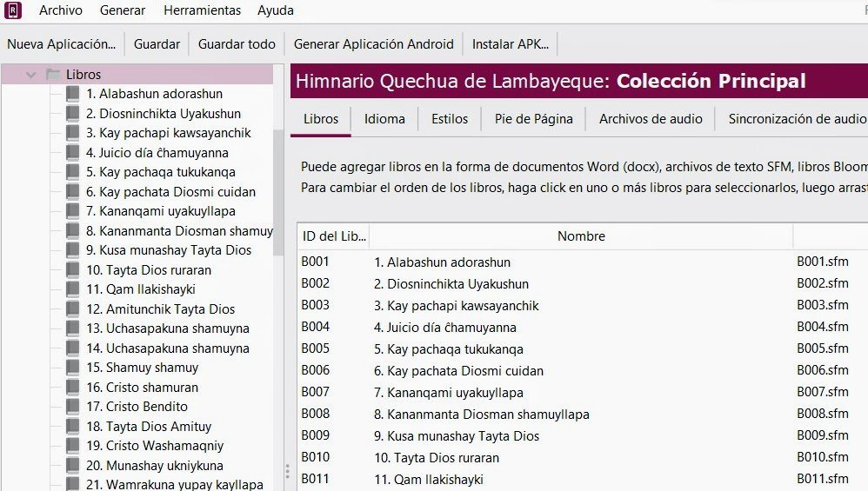Switch to the Idioma tab
This screenshot has width=868, height=491.
tap(384, 119)
